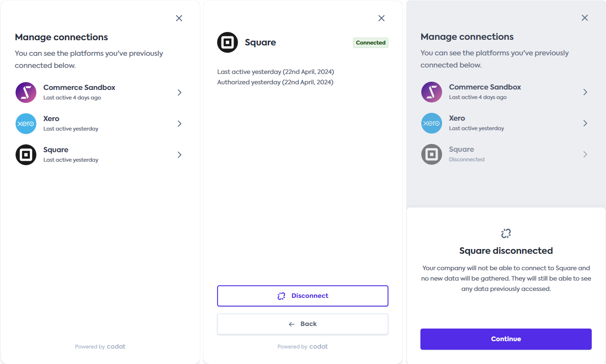Click the grayed-out disconnected Square icon
The width and height of the screenshot is (606, 364).
[431, 154]
